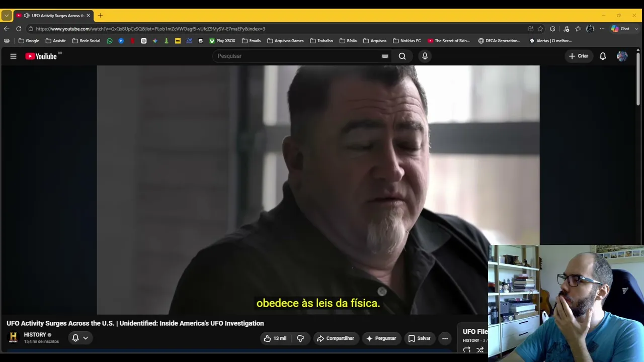Click the Criar create button
644x362 pixels.
pos(579,56)
